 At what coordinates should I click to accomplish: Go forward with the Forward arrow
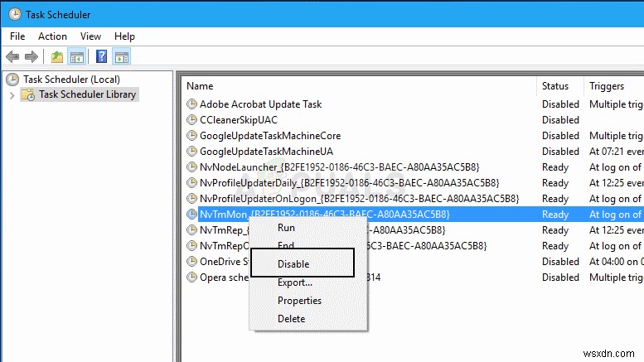click(x=31, y=56)
